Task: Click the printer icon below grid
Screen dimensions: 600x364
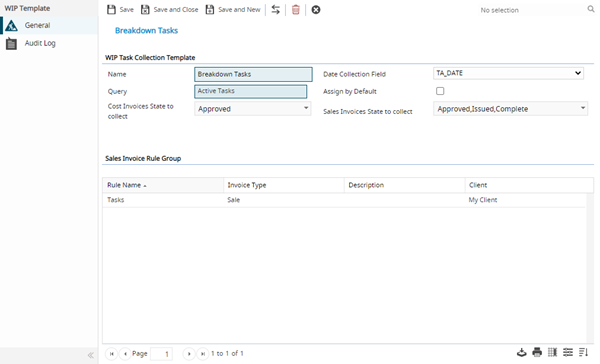Action: (537, 352)
